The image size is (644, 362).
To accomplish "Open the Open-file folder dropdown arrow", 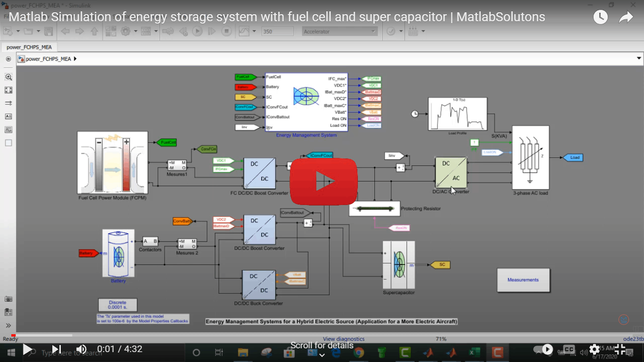I will 38,32.
